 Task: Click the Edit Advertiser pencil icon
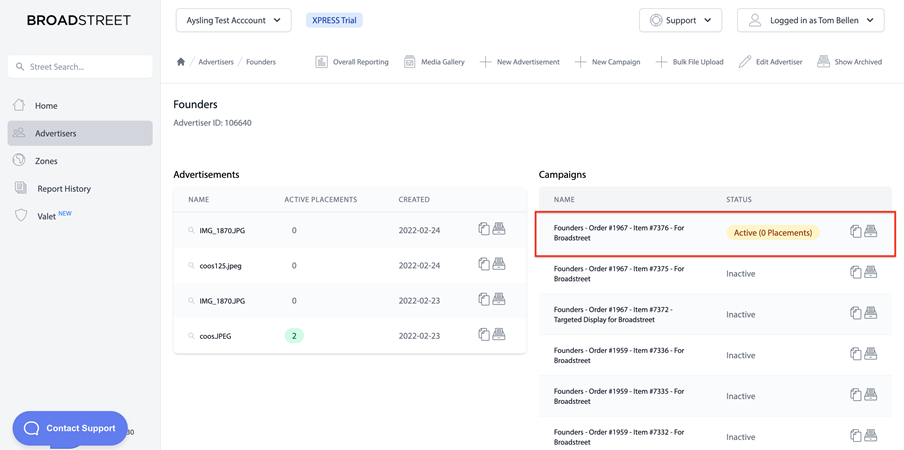point(745,62)
